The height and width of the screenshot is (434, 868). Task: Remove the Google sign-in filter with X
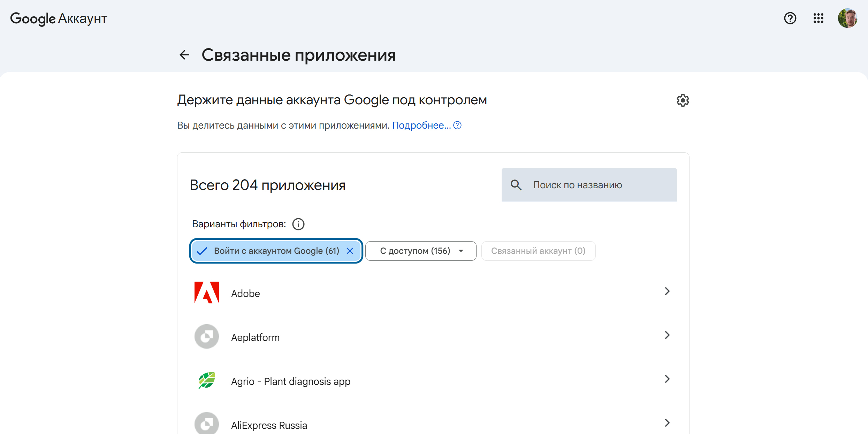[350, 251]
